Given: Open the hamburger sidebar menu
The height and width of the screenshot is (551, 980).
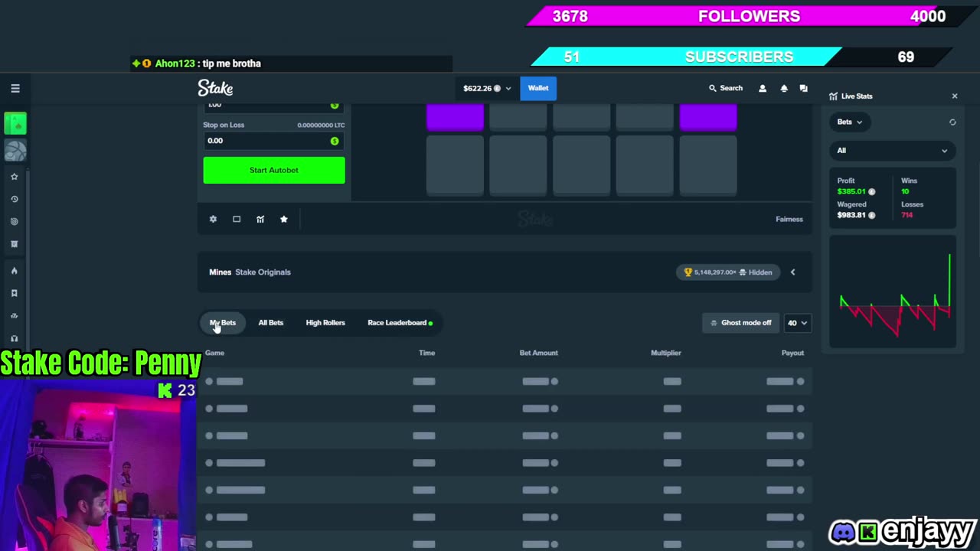Looking at the screenshot, I should pyautogui.click(x=15, y=89).
